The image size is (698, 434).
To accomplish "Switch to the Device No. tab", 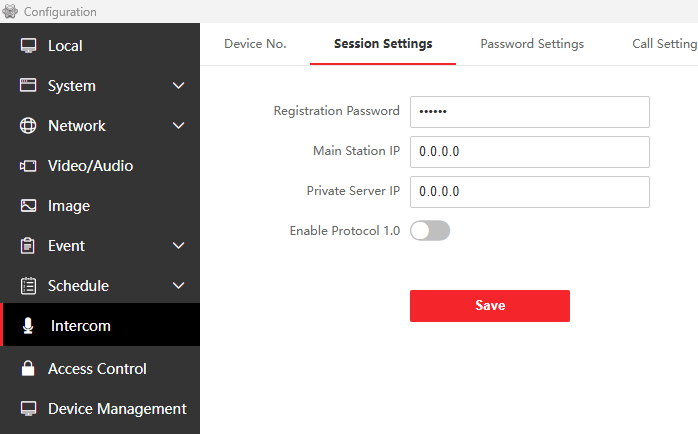I will (255, 44).
